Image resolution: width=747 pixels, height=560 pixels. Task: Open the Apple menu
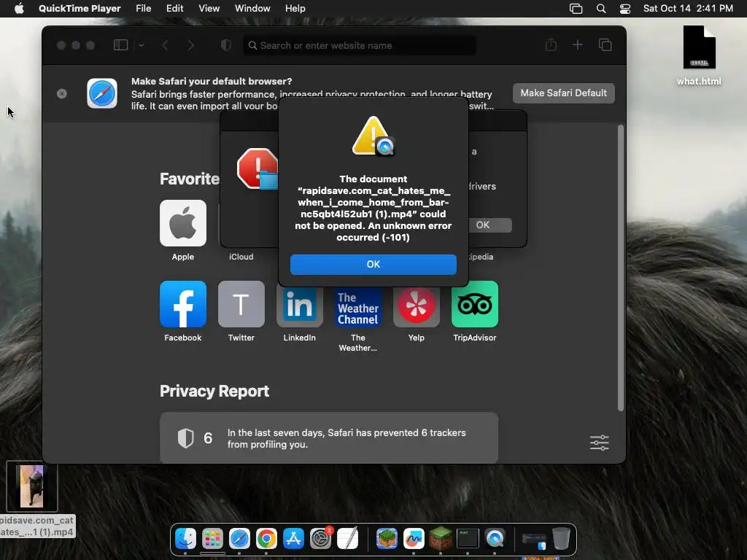(x=19, y=9)
